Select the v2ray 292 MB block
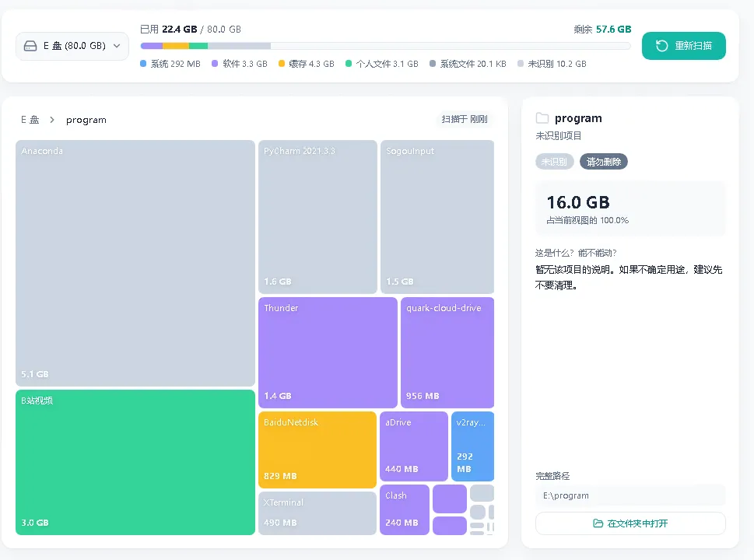The height and width of the screenshot is (560, 754). 472,446
